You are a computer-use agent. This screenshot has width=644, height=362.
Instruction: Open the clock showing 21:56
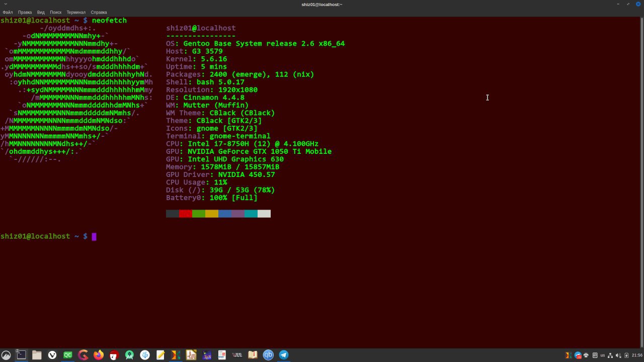[x=637, y=355]
